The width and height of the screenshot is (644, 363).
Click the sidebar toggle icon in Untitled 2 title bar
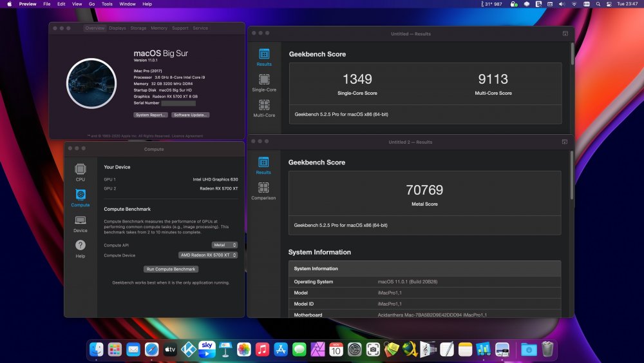point(565,142)
